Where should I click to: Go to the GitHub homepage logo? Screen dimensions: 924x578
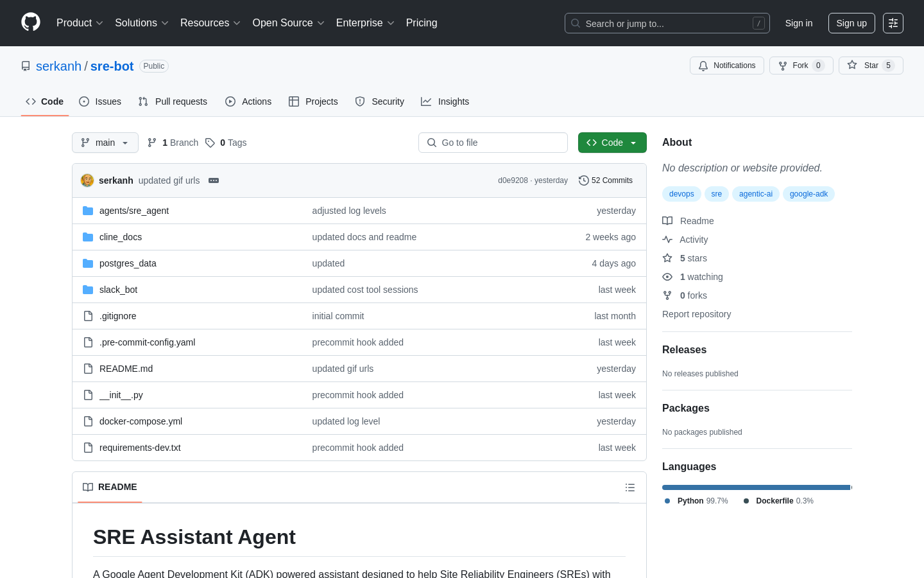pyautogui.click(x=31, y=22)
